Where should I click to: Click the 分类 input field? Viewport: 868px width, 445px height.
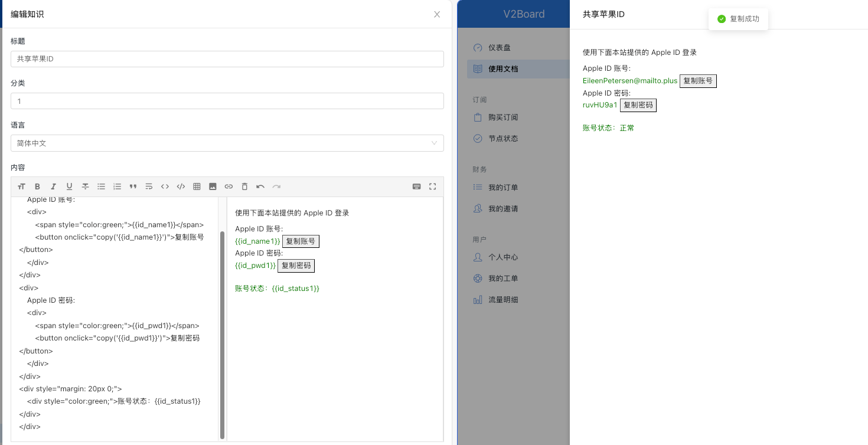pyautogui.click(x=227, y=101)
